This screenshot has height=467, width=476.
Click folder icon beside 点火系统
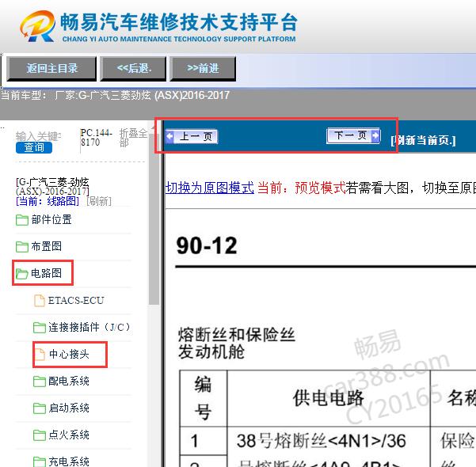click(40, 435)
